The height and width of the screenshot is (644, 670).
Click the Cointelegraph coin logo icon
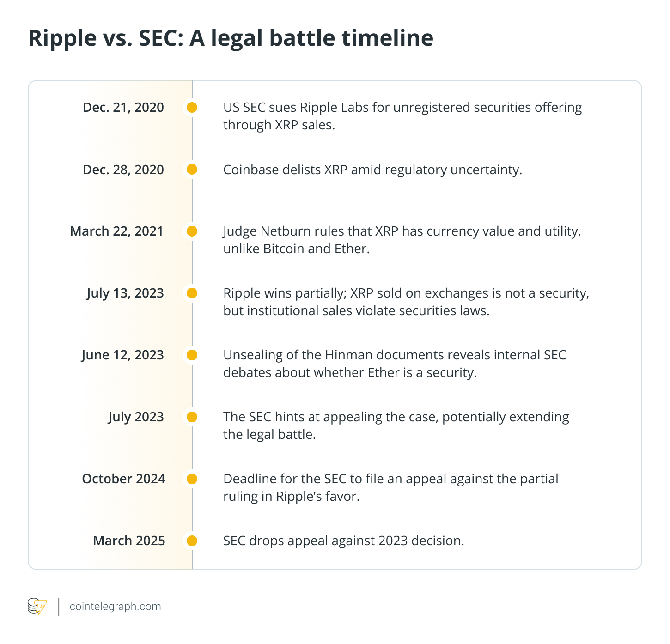pos(37,607)
